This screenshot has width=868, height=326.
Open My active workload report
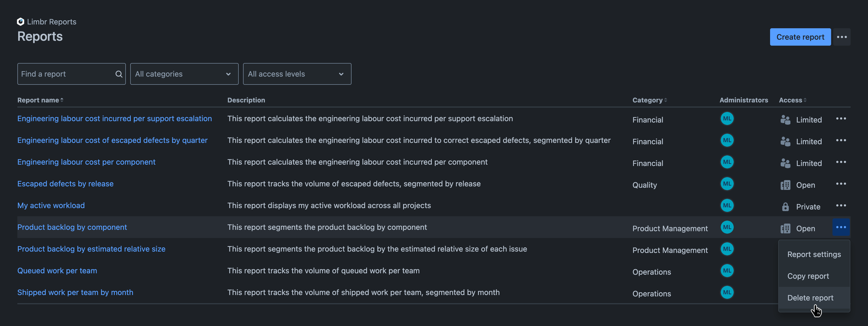coord(51,206)
